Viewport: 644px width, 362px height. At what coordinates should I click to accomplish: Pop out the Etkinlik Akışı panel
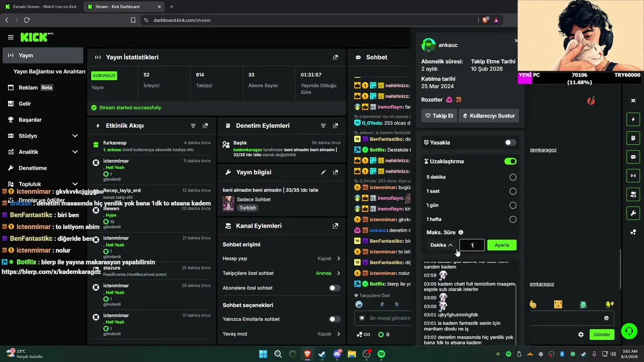point(205,126)
